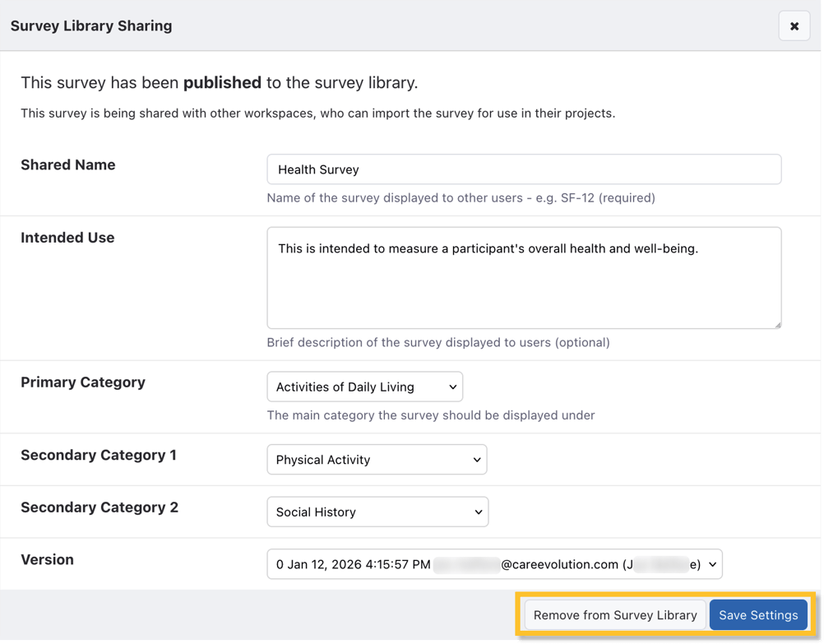Click the "Intended Use" label
The width and height of the screenshot is (824, 644).
click(x=67, y=238)
